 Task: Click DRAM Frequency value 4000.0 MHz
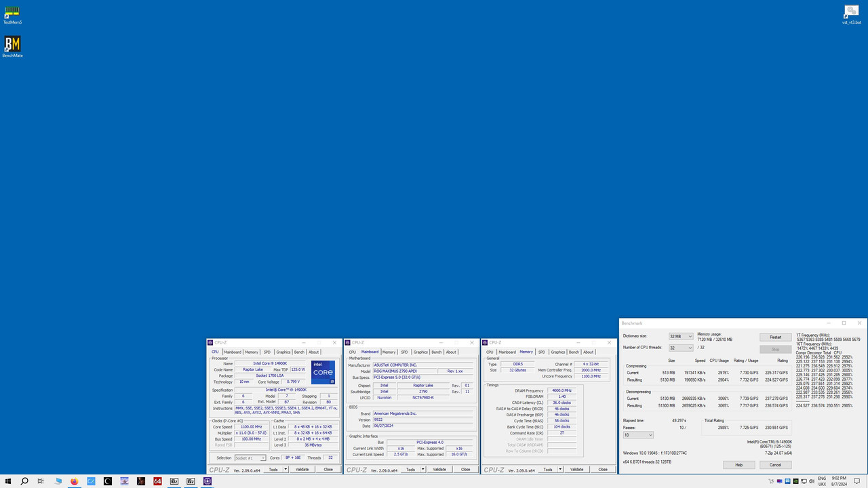(561, 390)
